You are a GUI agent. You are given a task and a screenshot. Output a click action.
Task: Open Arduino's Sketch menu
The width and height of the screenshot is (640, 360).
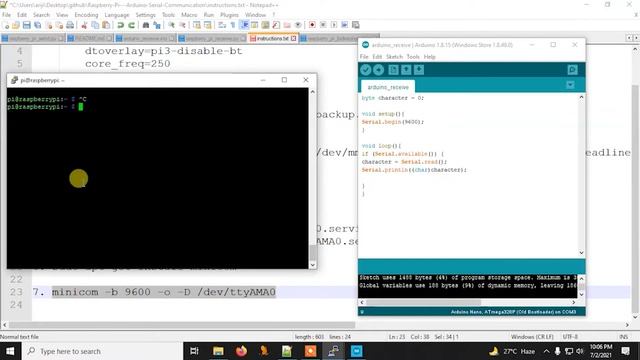[394, 57]
